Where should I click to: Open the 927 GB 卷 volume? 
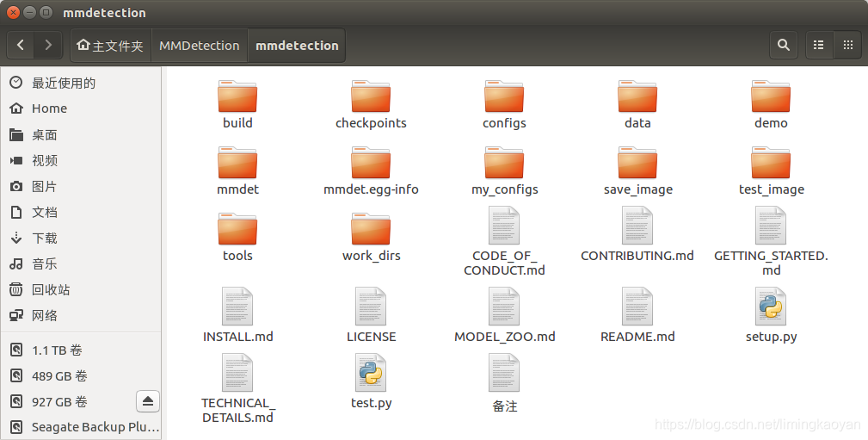click(69, 402)
